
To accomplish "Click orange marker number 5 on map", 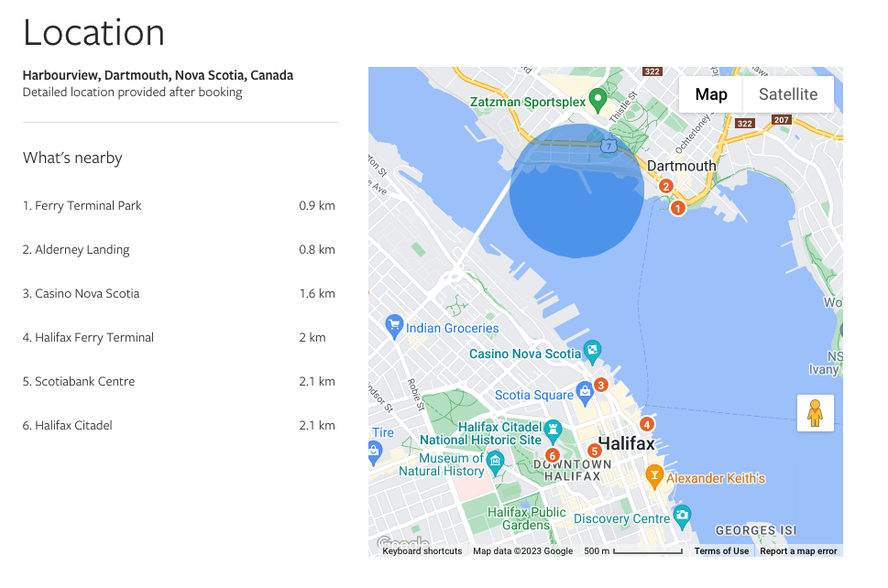I will [594, 451].
